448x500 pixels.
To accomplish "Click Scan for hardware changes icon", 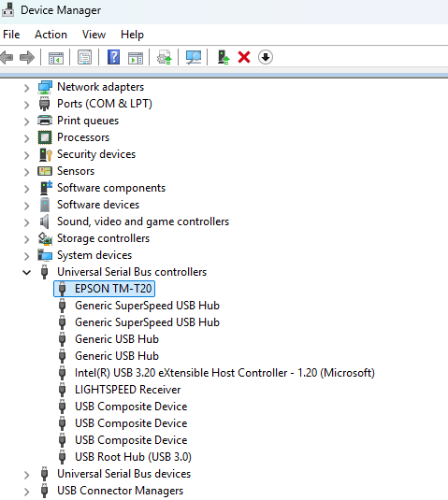I will coord(194,58).
